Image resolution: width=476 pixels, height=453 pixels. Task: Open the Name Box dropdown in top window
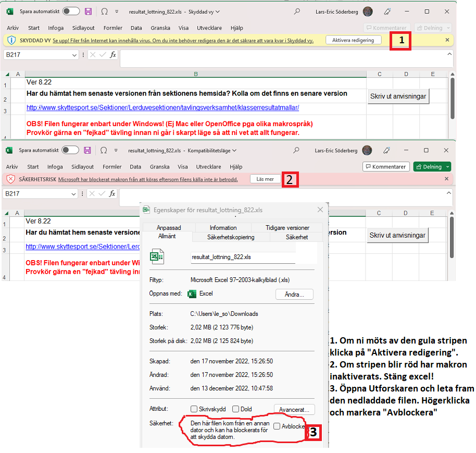tap(73, 55)
